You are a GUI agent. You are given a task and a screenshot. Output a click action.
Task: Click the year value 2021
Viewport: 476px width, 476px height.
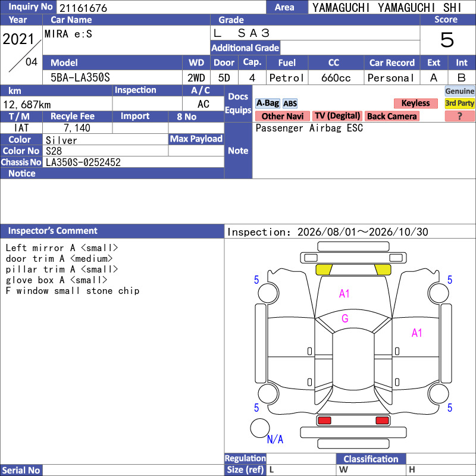pos(18,39)
